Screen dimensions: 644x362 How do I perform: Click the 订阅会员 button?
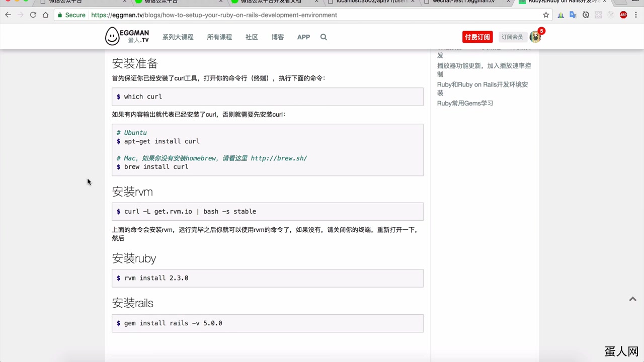[x=512, y=37]
